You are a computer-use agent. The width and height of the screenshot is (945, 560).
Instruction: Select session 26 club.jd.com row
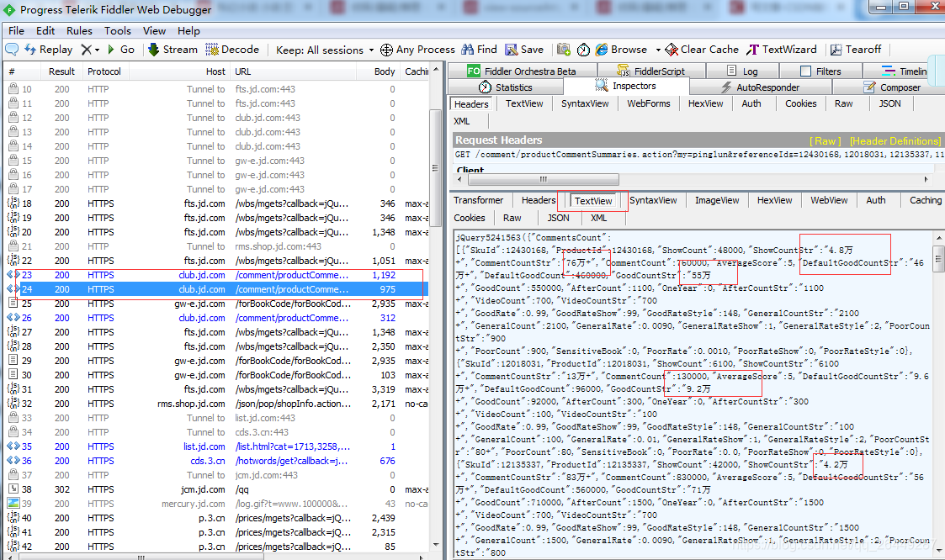[215, 318]
